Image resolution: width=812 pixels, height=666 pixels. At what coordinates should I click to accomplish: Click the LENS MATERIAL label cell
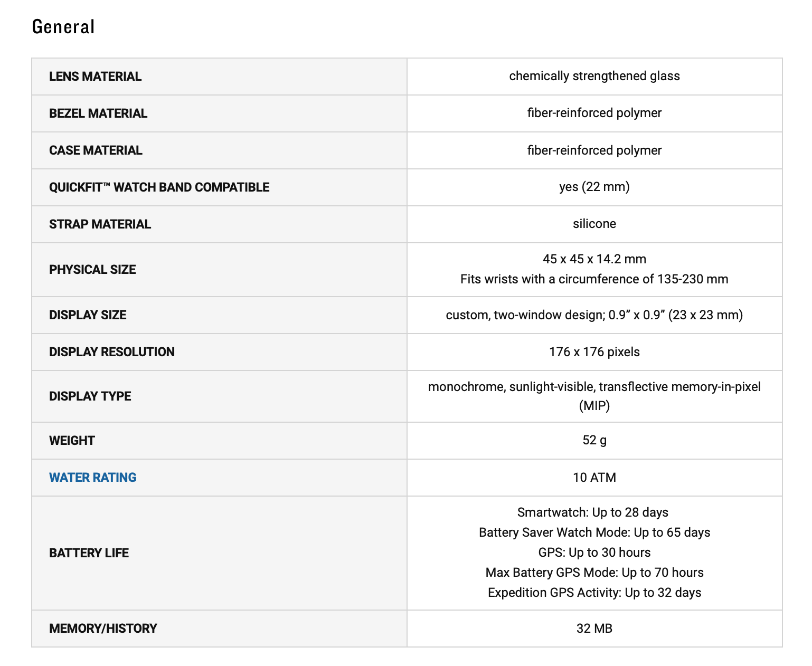coord(219,77)
